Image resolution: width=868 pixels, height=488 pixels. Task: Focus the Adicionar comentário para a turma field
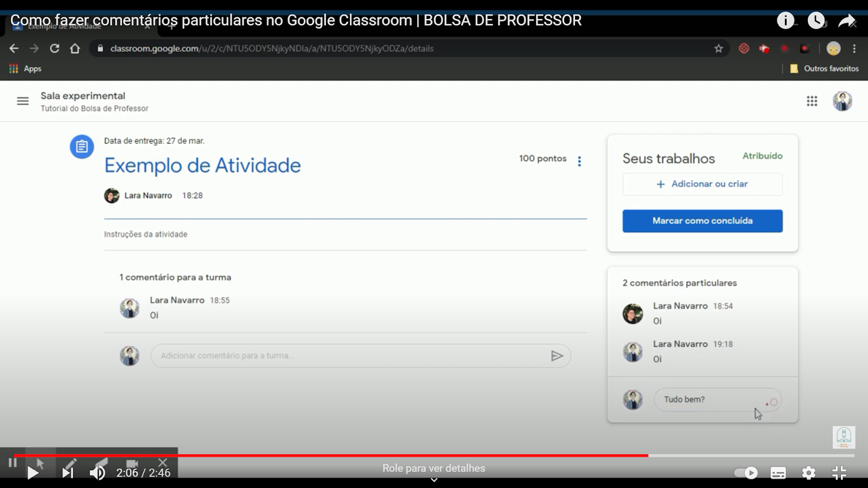[361, 356]
